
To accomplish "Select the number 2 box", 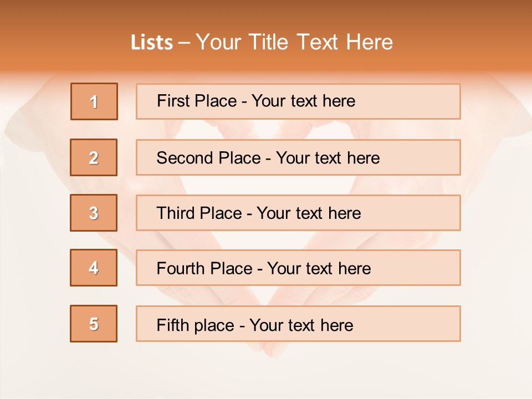I will pos(94,157).
